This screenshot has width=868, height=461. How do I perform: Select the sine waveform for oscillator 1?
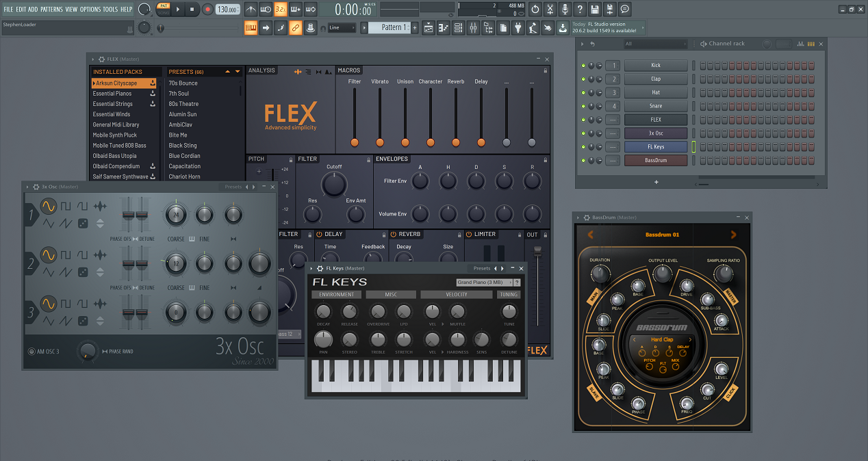click(x=49, y=206)
